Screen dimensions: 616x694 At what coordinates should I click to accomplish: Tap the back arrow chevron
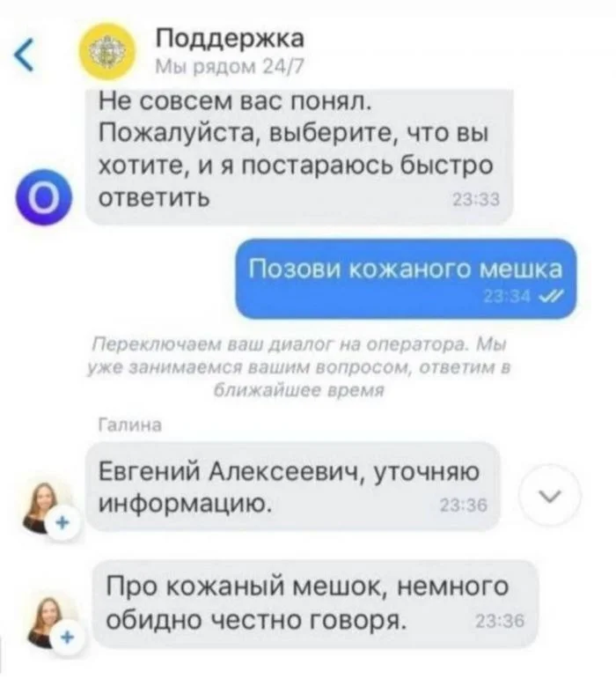pos(25,55)
